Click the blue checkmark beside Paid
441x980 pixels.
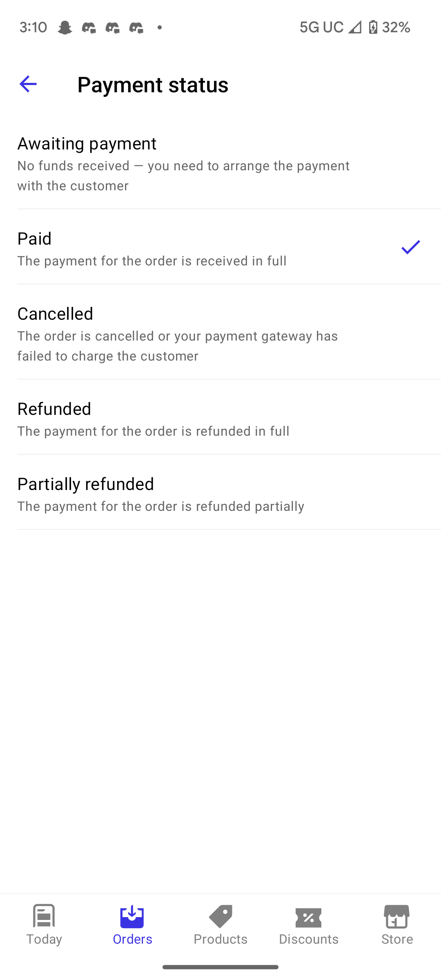click(x=410, y=247)
